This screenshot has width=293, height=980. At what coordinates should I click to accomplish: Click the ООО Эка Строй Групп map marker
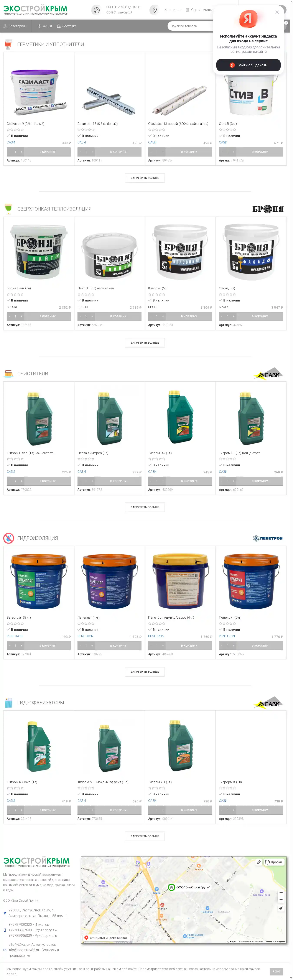(x=171, y=887)
